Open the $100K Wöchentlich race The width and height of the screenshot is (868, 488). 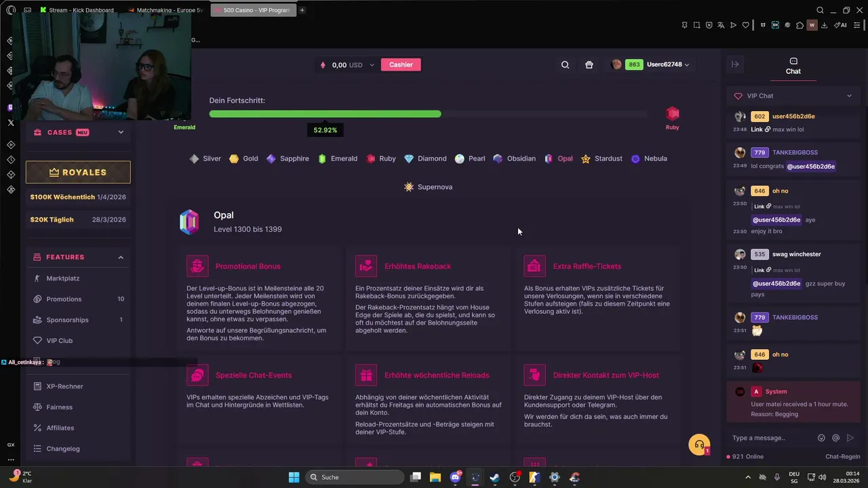tap(78, 197)
